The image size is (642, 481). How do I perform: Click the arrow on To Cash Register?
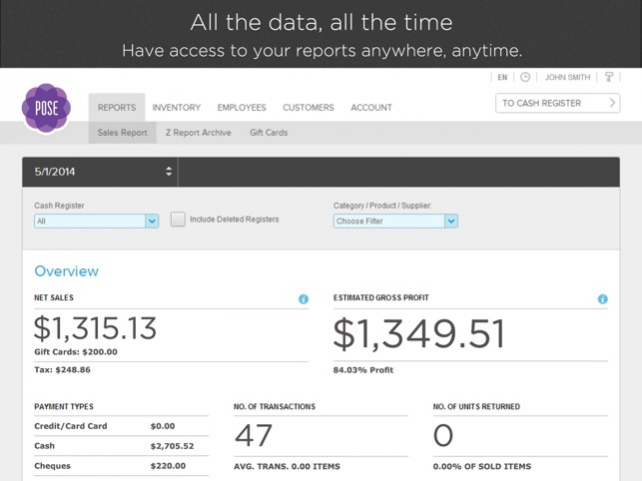[612, 103]
